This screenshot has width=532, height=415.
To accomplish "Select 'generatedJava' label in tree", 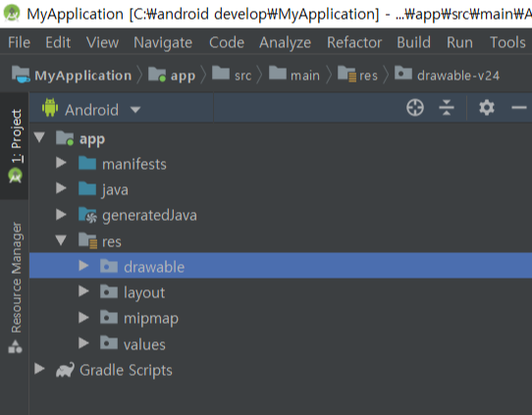I will (149, 216).
